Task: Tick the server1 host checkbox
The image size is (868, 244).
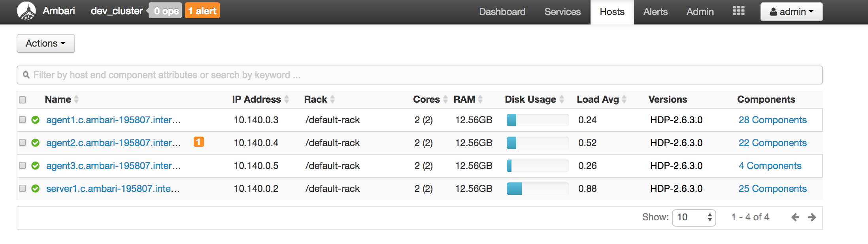Action: point(23,188)
